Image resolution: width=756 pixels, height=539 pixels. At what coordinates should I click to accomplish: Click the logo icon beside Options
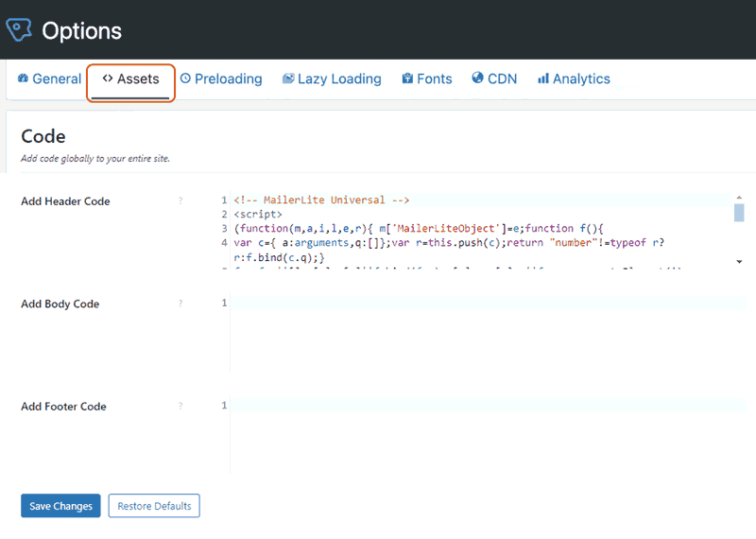20,30
